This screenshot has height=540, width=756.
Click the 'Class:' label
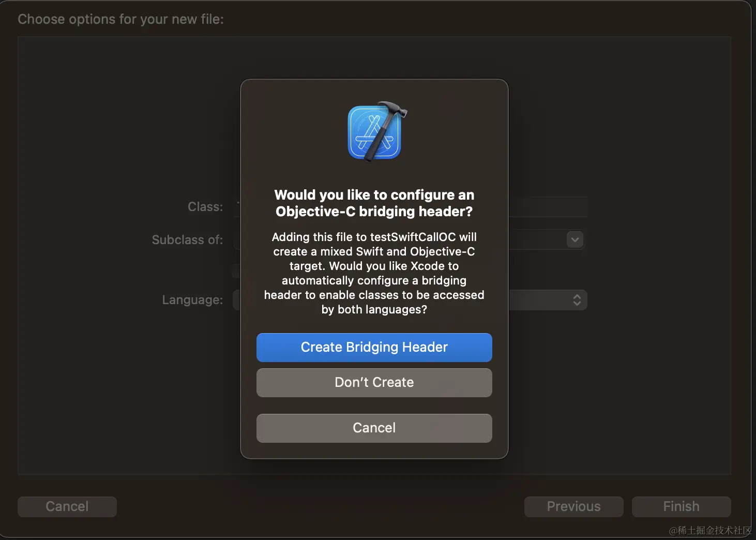[205, 207]
